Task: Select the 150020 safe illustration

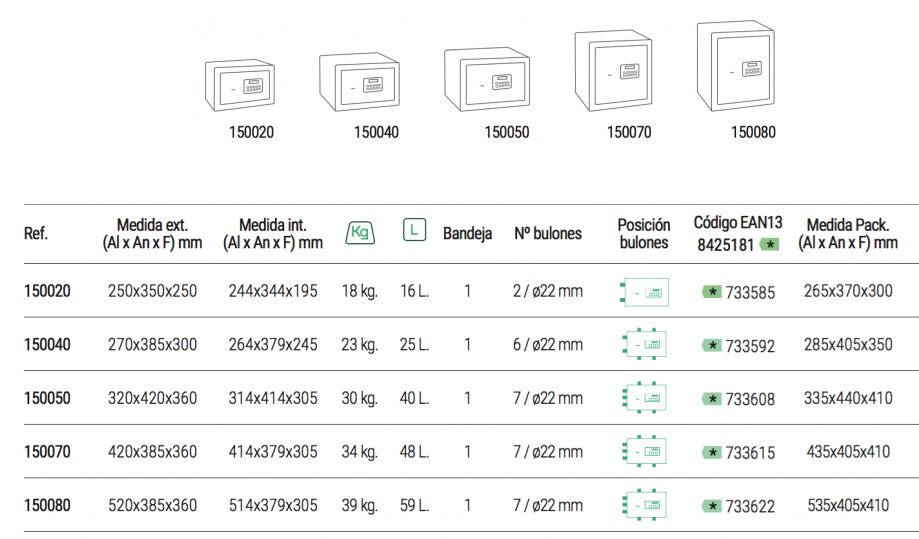Action: (x=240, y=85)
